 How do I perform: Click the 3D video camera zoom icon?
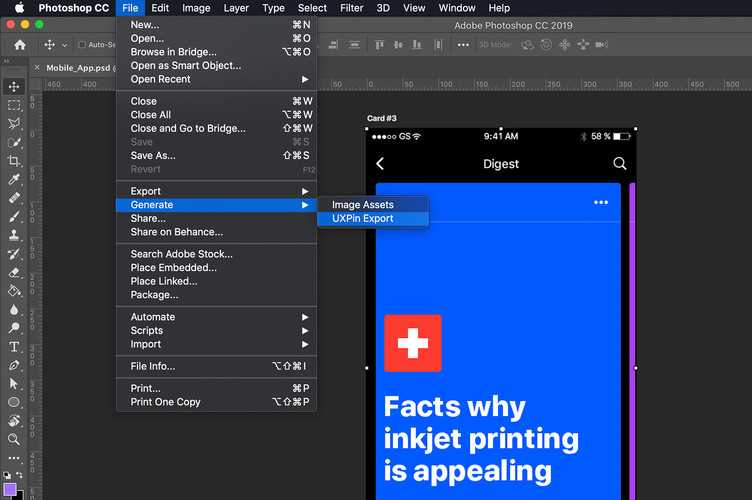[602, 45]
